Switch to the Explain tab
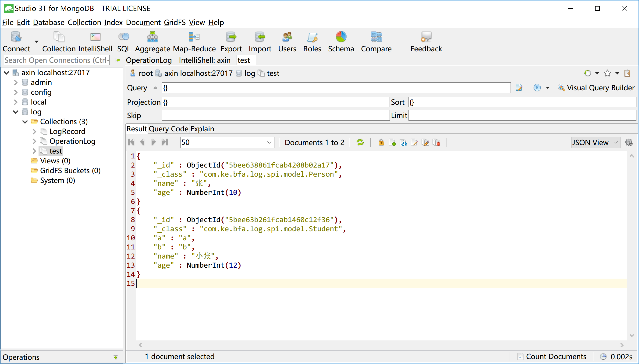Image resolution: width=639 pixels, height=364 pixels. point(202,129)
